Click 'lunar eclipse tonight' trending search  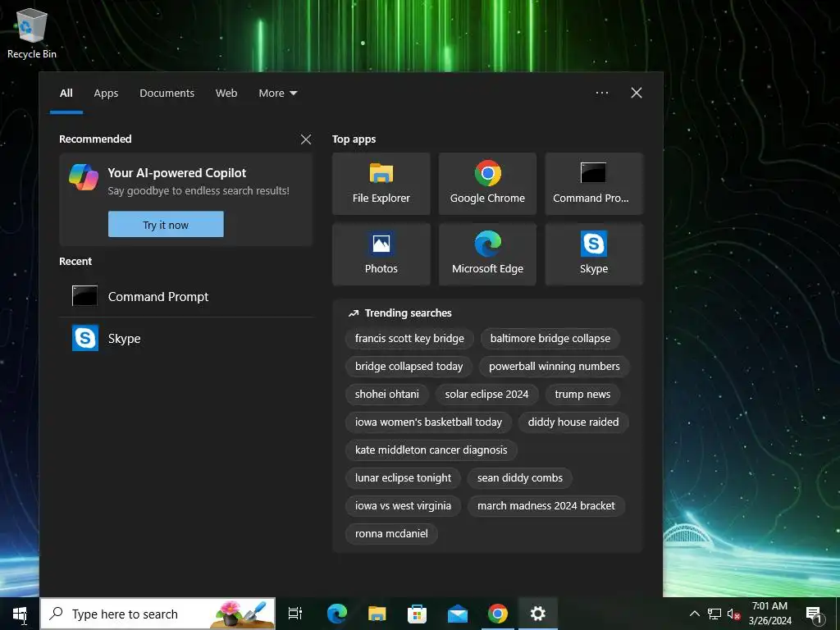[x=403, y=478]
